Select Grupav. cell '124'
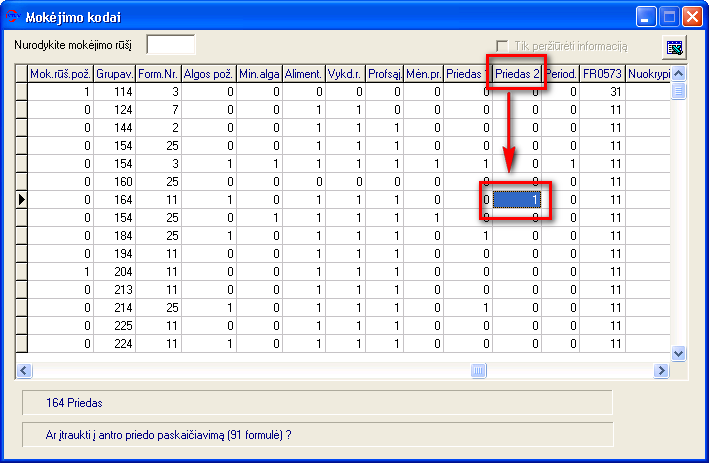 pos(114,110)
